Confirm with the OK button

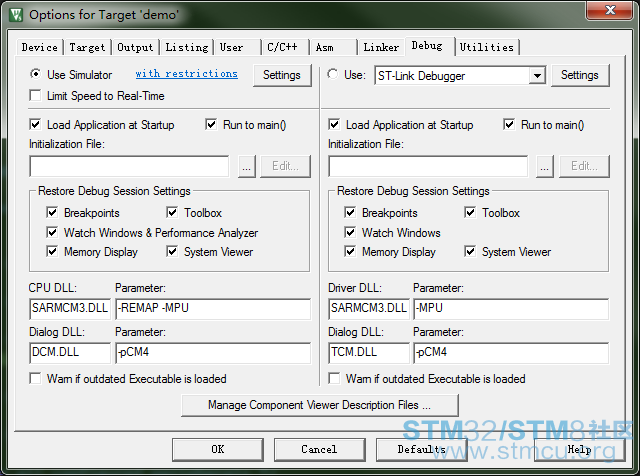[218, 449]
